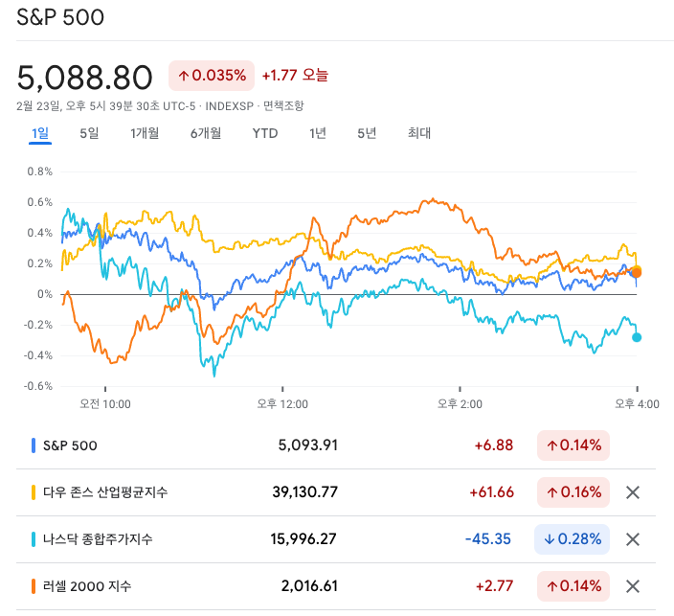Click the S&P 500 page title
The image size is (674, 616).
60,17
